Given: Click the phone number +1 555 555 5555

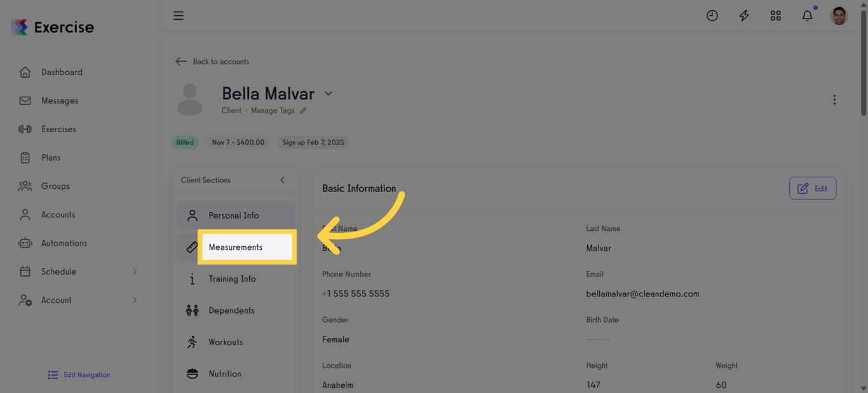Looking at the screenshot, I should tap(356, 294).
